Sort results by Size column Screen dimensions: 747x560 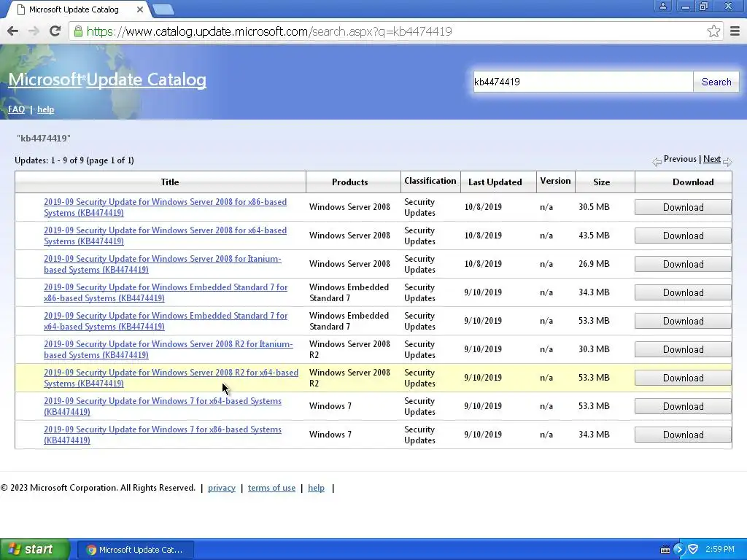(601, 182)
